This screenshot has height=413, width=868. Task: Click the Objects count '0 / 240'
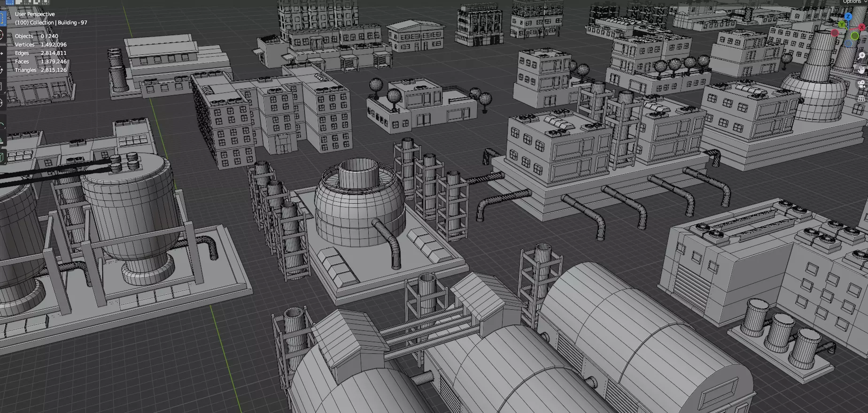coord(49,36)
